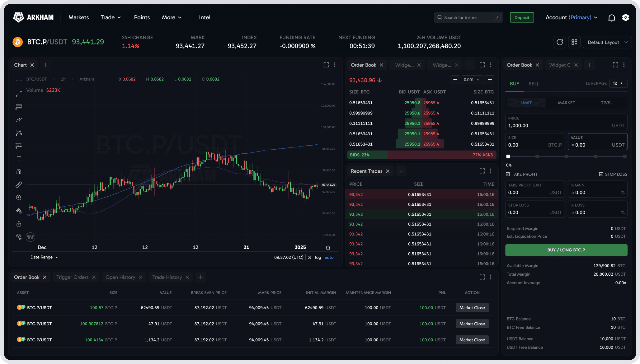Screen dimensions: 640x364
Task: Click the refresh layout icon
Action: pos(560,42)
